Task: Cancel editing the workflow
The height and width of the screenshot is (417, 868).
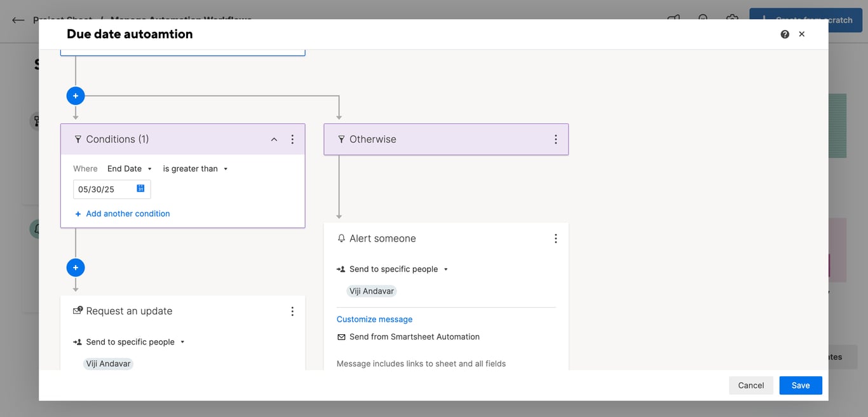Action: (751, 385)
